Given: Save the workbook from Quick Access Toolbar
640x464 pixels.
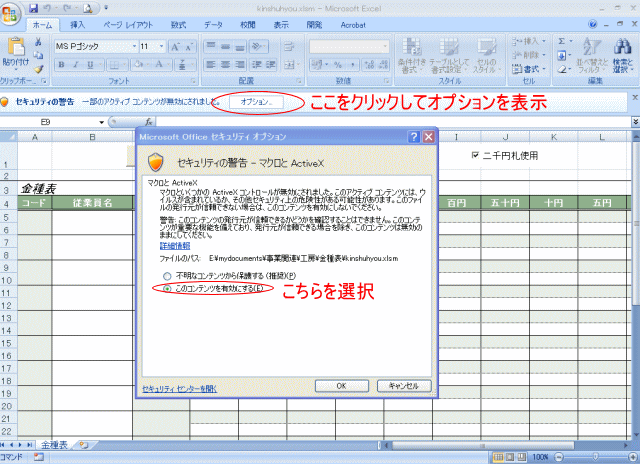Looking at the screenshot, I should pyautogui.click(x=34, y=8).
